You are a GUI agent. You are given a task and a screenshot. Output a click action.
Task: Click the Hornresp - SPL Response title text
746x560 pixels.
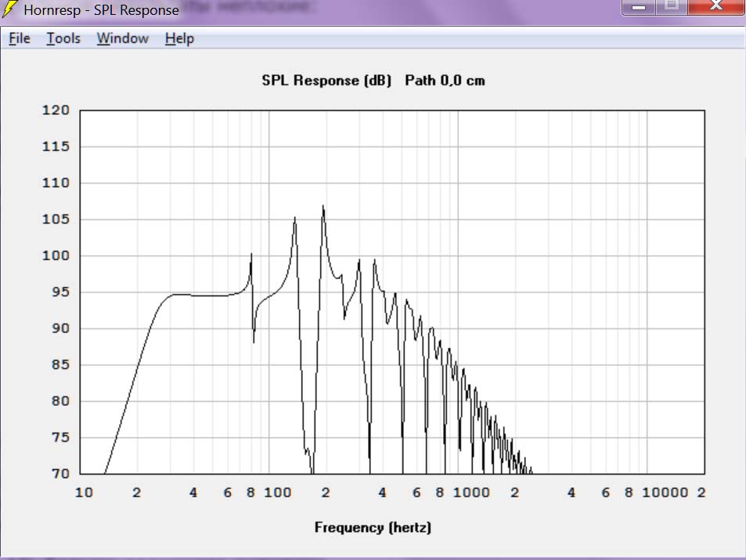click(101, 10)
